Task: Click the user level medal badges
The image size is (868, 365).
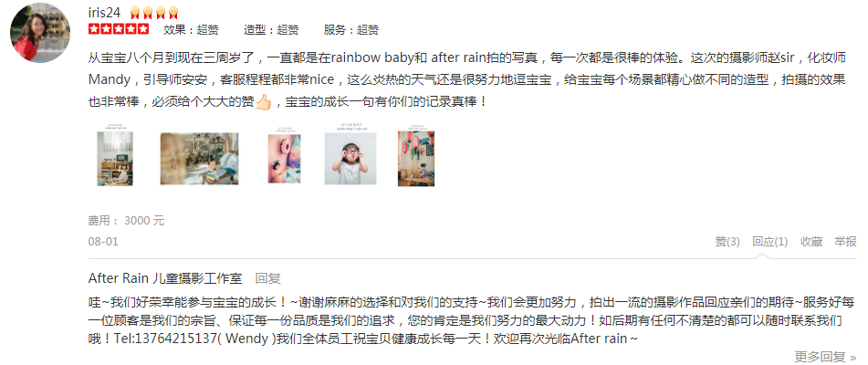Action: [x=154, y=13]
